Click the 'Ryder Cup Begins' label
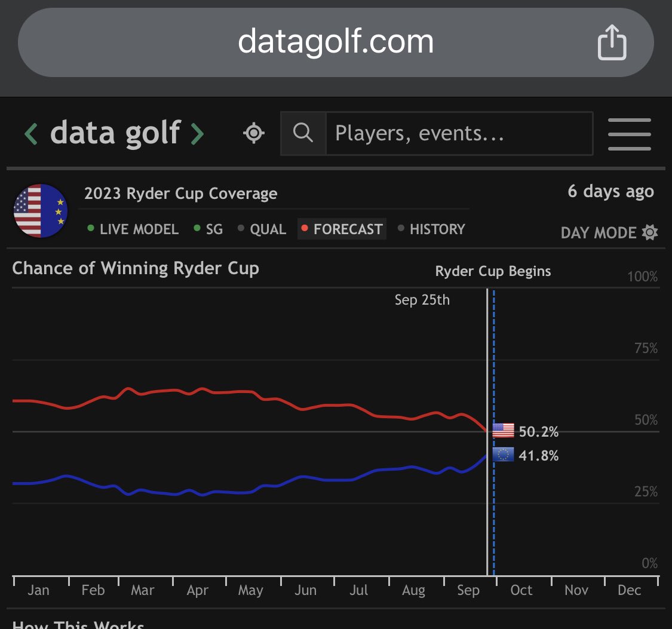Image resolution: width=672 pixels, height=629 pixels. (493, 271)
